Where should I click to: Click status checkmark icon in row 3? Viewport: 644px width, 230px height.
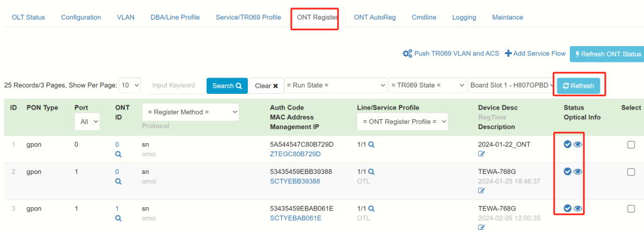[x=568, y=208]
